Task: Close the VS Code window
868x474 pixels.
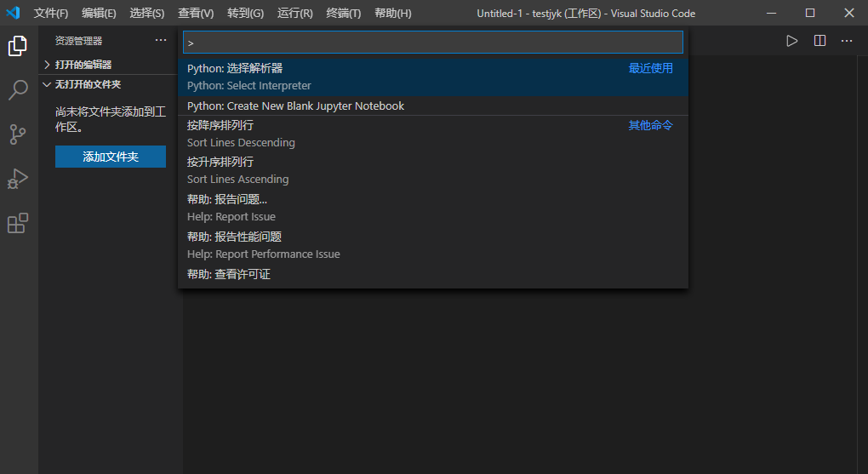Action: click(849, 13)
